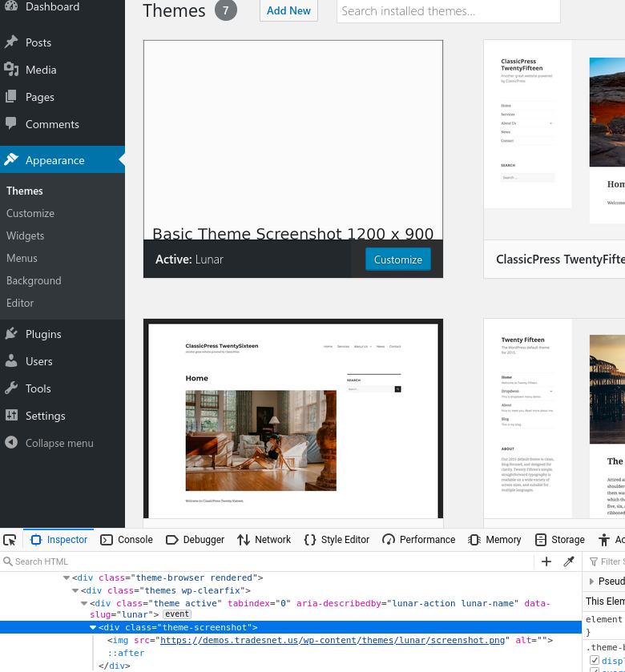Click the blue Customize button for Lunar
The height and width of the screenshot is (672, 625).
(x=398, y=260)
